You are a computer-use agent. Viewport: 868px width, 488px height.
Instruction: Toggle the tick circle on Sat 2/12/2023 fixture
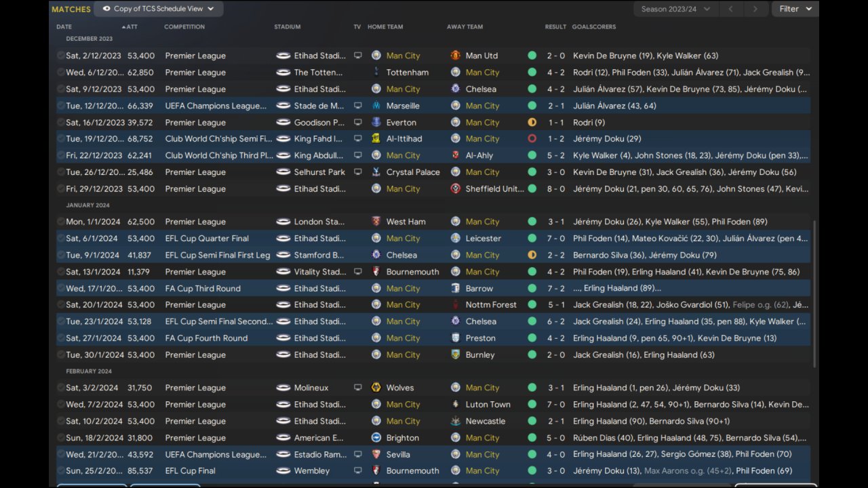point(60,56)
